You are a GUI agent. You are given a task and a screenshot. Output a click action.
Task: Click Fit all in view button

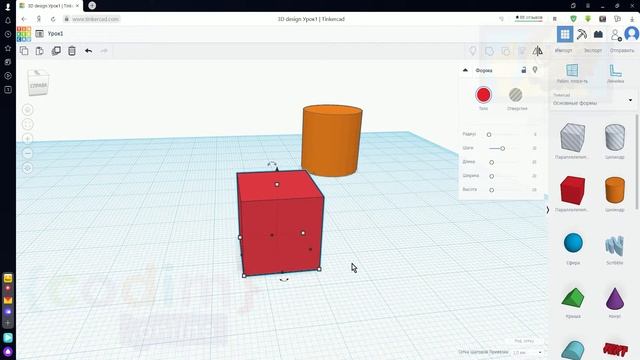[28, 124]
